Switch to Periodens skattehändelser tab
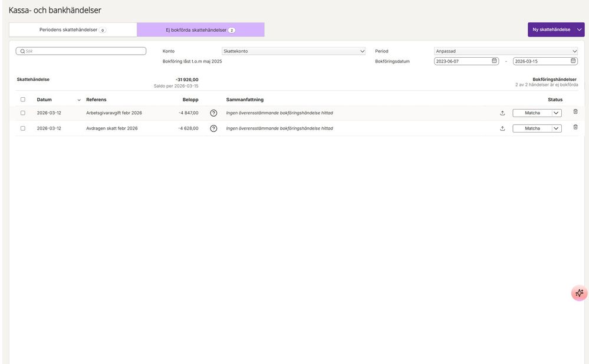 pyautogui.click(x=73, y=29)
